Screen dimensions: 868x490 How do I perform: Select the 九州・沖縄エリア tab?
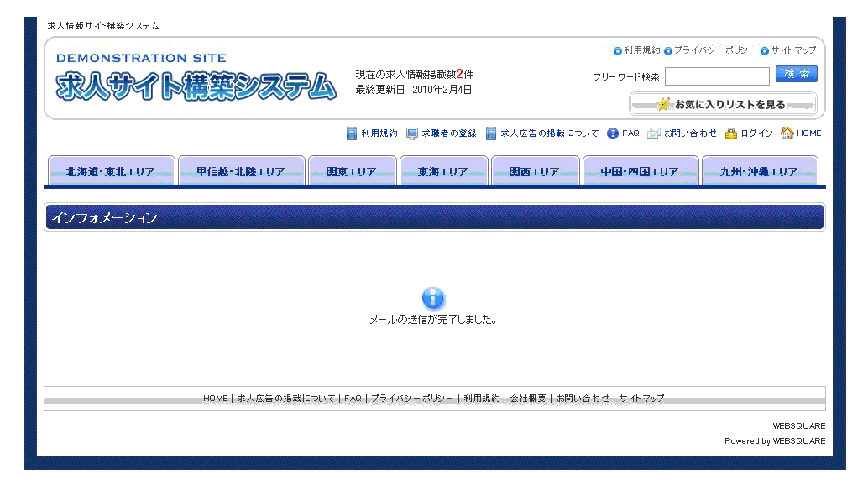tap(760, 170)
